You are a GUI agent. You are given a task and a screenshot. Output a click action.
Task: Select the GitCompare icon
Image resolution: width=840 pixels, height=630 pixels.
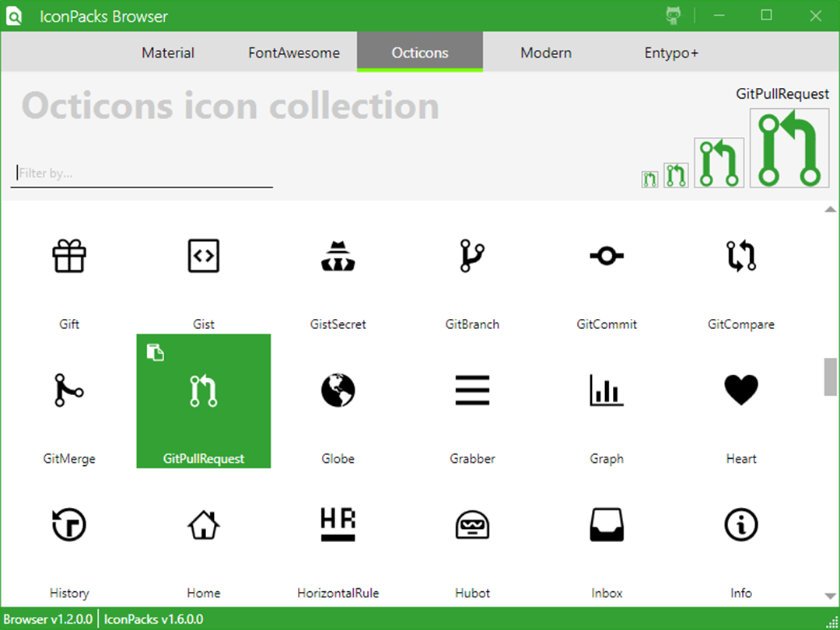coord(741,256)
